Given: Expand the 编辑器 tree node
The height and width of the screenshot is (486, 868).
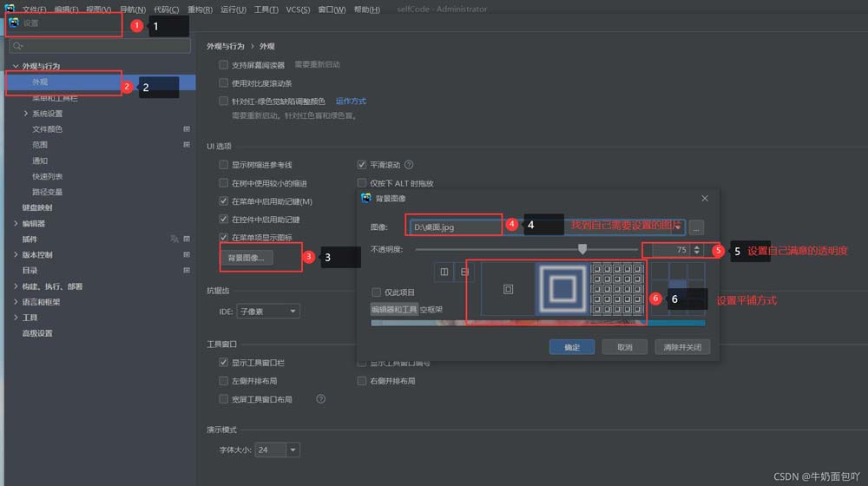Looking at the screenshot, I should (x=16, y=224).
